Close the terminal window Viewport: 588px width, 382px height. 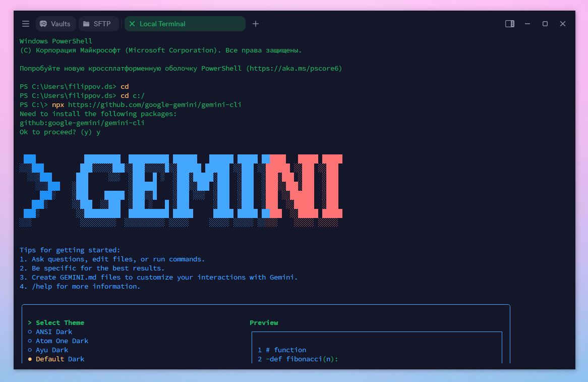coord(562,24)
